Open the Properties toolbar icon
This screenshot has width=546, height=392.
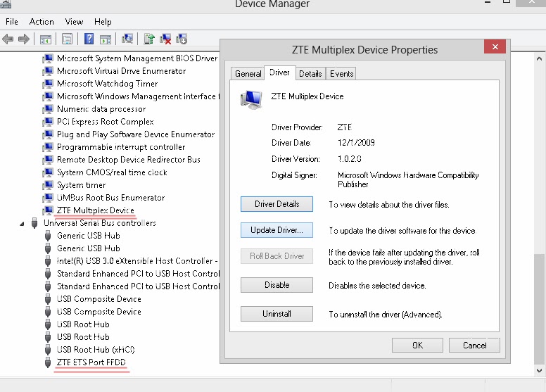pyautogui.click(x=67, y=39)
